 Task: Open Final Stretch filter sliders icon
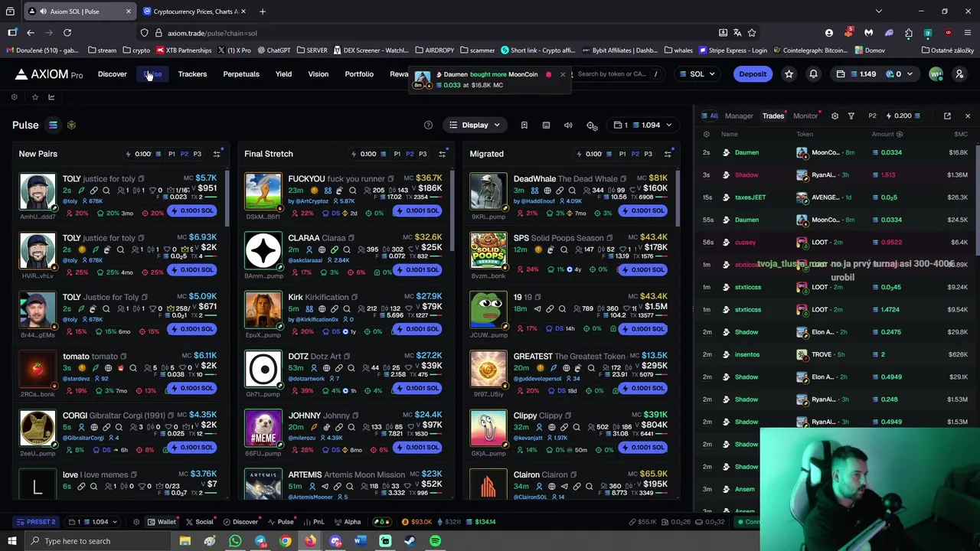(x=442, y=154)
